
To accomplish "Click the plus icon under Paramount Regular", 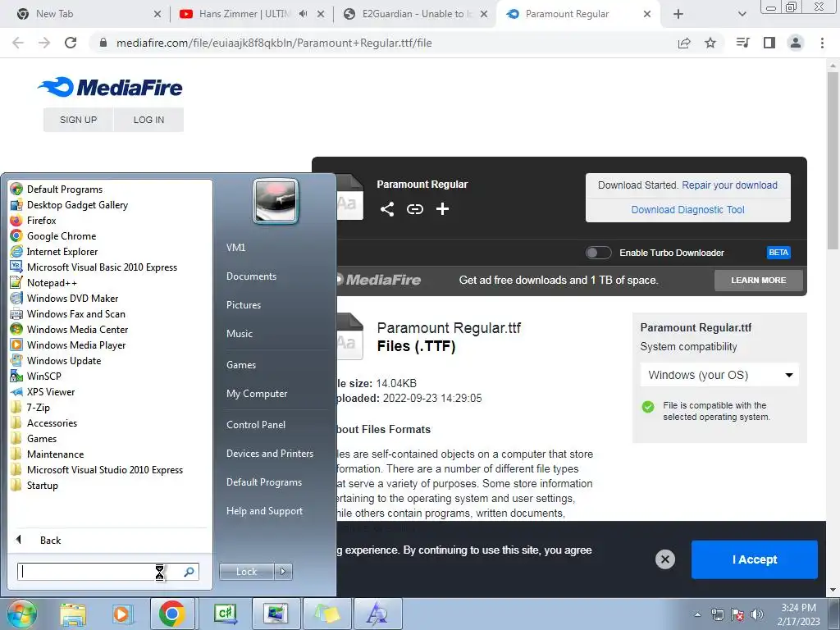I will 442,209.
